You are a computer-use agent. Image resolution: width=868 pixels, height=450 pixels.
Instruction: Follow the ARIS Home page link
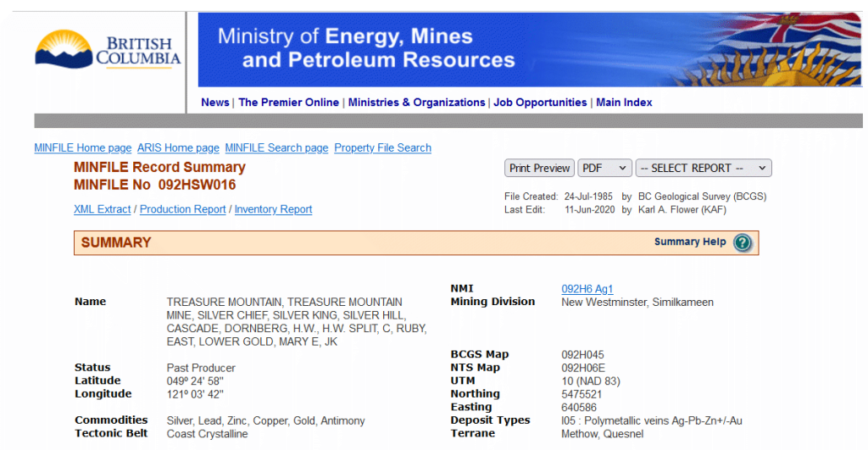coord(178,147)
